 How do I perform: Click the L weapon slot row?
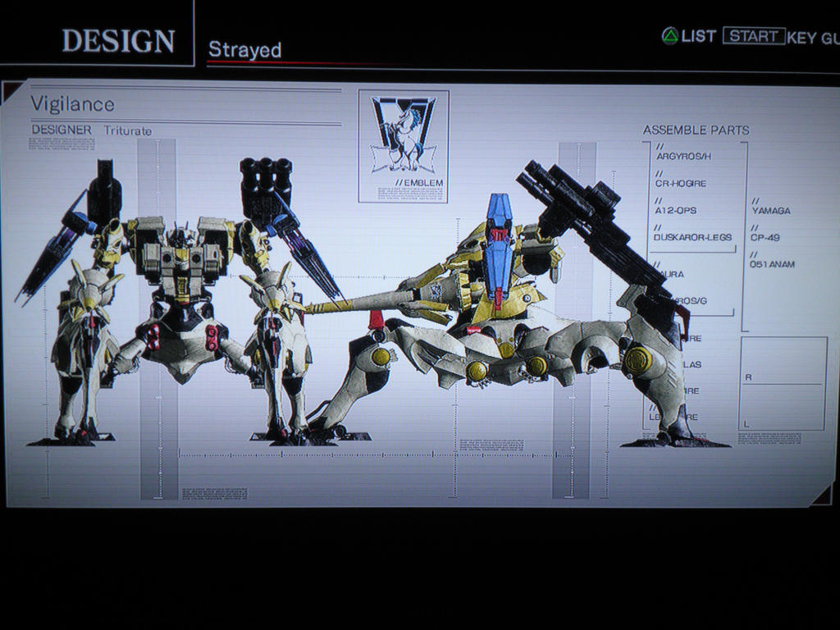coord(783,407)
